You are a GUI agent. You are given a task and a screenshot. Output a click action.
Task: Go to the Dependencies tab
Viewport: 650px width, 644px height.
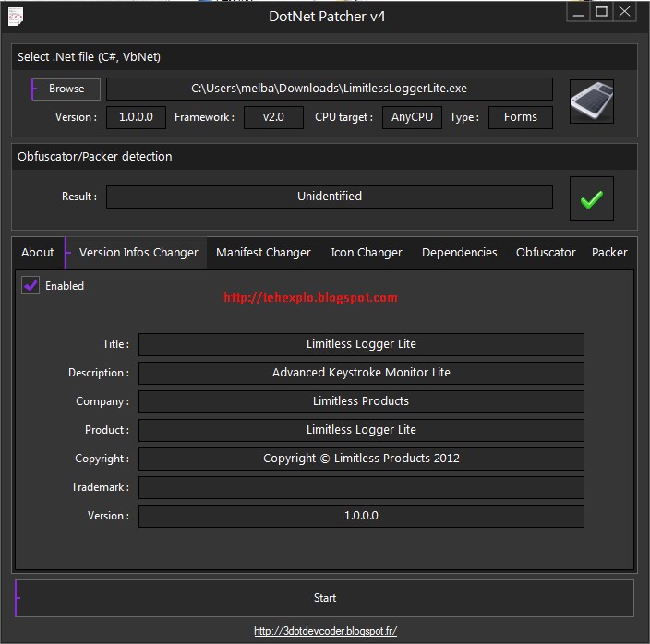click(459, 252)
